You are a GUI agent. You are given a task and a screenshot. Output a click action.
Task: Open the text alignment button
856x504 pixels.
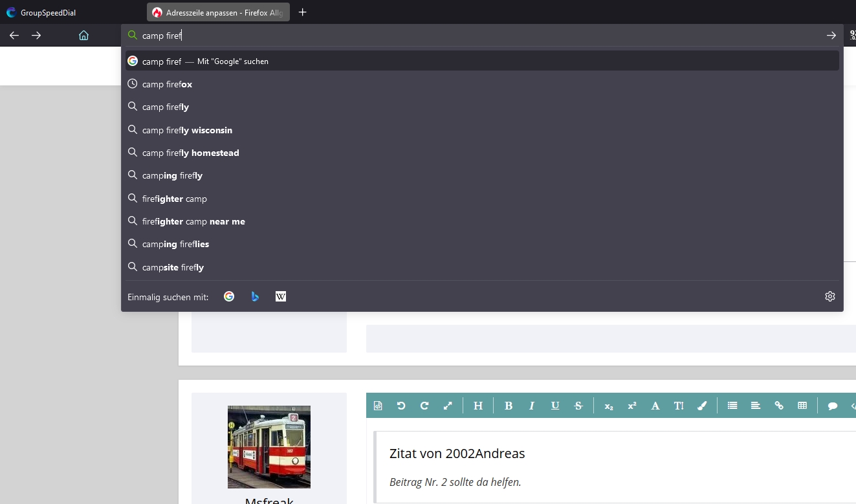click(x=756, y=406)
